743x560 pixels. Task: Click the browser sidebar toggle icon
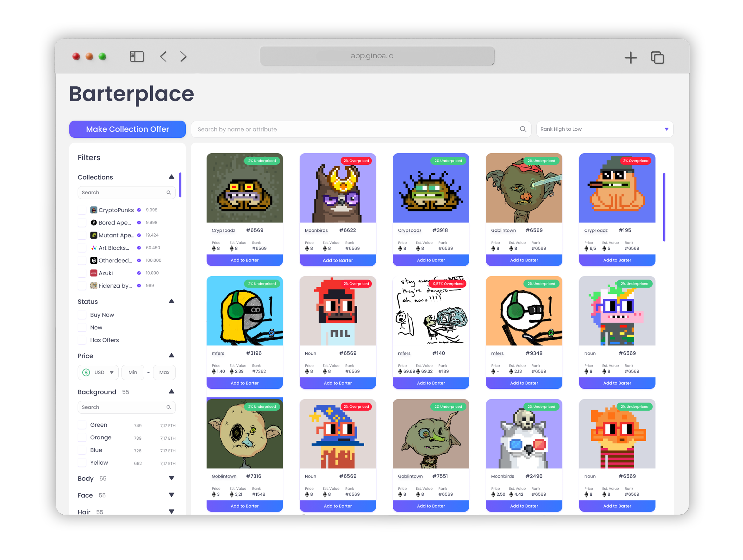coord(137,56)
